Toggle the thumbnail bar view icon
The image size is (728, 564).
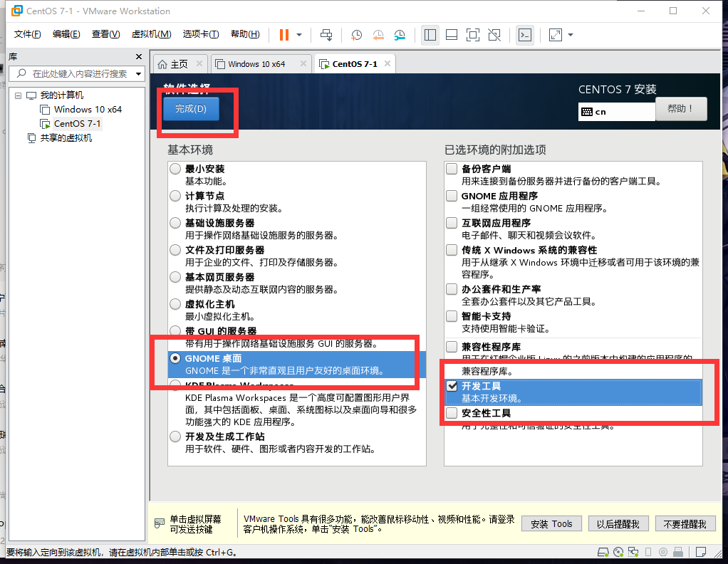point(452,35)
